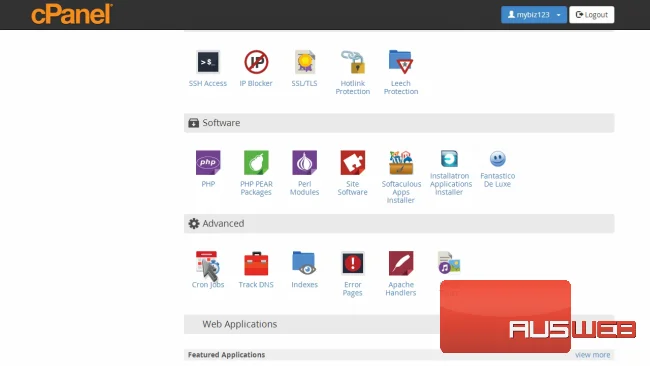This screenshot has width=650, height=366.
Task: Launch Installatron Applications Installer
Action: click(x=449, y=159)
